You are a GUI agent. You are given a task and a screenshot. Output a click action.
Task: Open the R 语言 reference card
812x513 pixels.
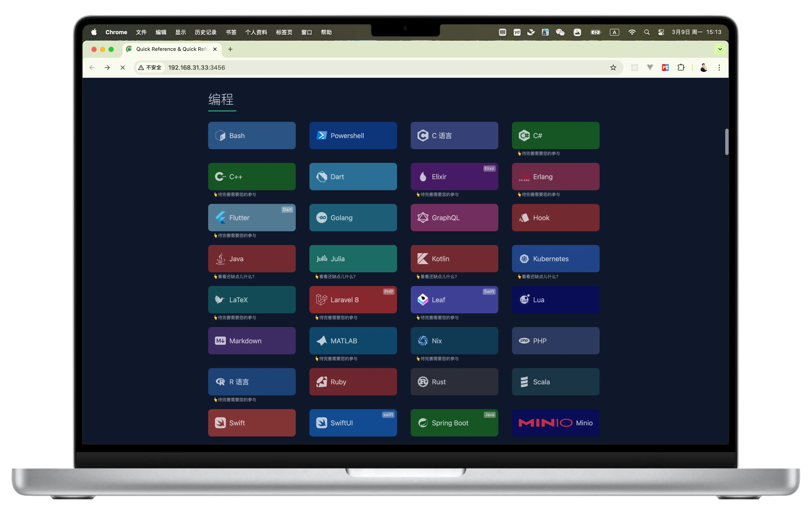coord(252,382)
